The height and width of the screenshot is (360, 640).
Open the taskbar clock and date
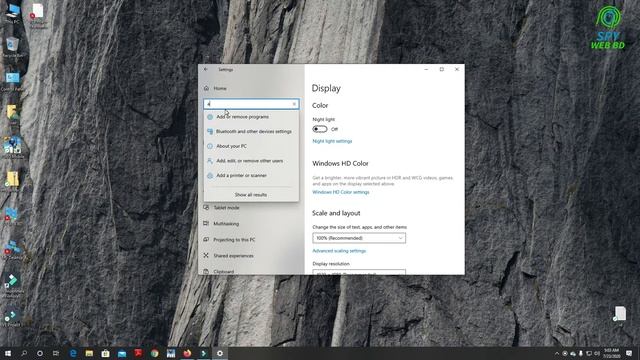[x=611, y=353]
